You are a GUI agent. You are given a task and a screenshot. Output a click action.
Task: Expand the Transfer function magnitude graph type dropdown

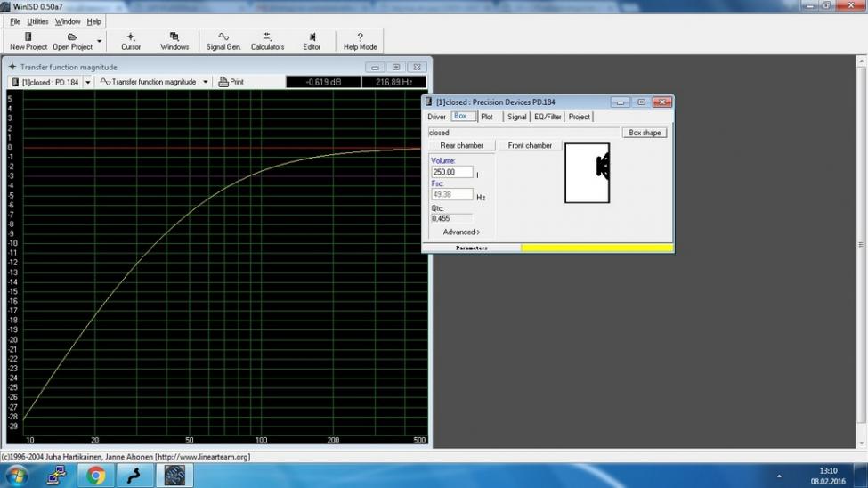205,82
